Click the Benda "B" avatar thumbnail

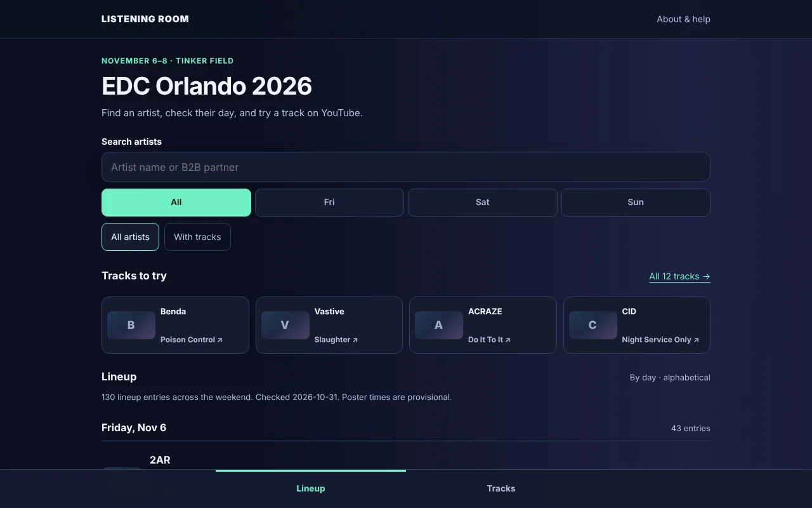131,325
